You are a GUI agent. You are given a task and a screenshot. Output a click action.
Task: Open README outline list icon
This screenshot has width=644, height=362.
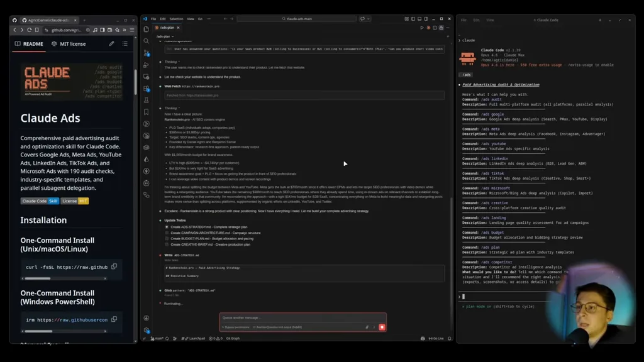click(x=125, y=43)
